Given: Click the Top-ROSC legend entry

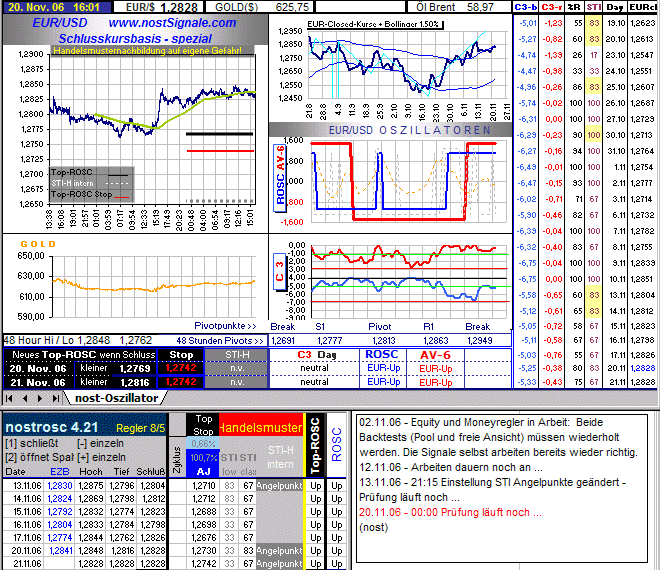Looking at the screenshot, I should click(x=90, y=172).
